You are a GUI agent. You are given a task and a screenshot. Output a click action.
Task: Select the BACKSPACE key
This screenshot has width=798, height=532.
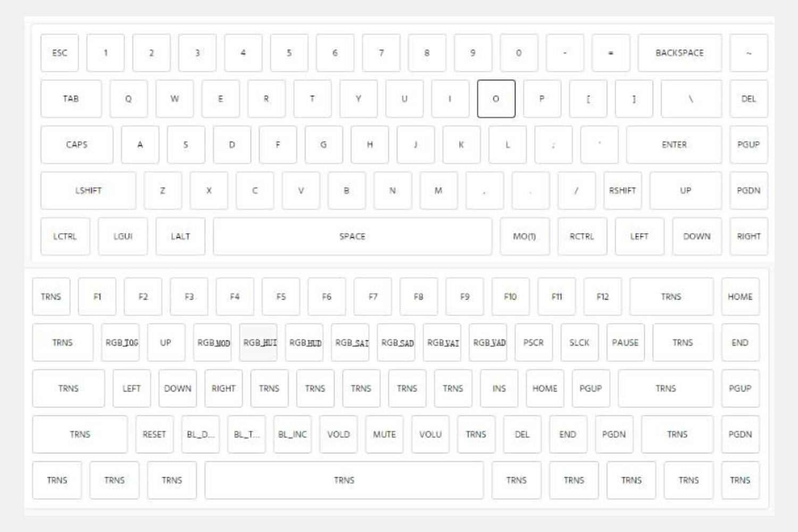coord(680,53)
